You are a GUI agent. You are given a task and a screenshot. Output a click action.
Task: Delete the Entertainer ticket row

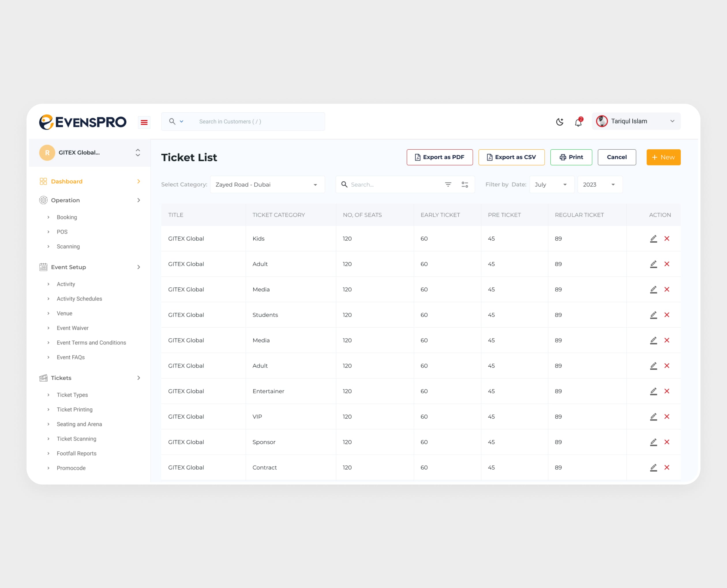(x=667, y=391)
